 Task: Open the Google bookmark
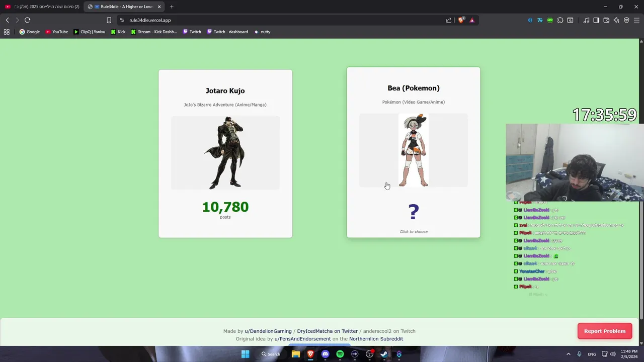tap(29, 32)
